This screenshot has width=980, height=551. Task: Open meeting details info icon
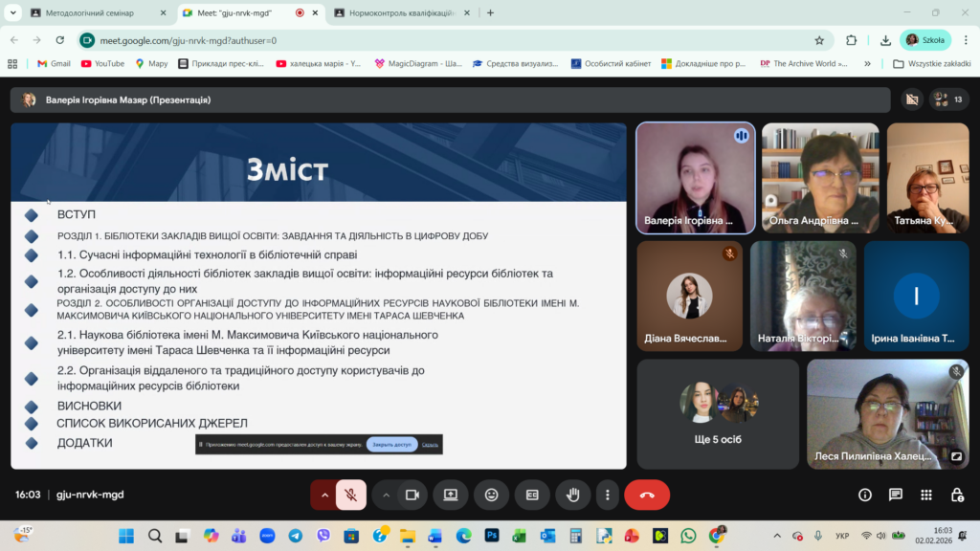point(865,495)
